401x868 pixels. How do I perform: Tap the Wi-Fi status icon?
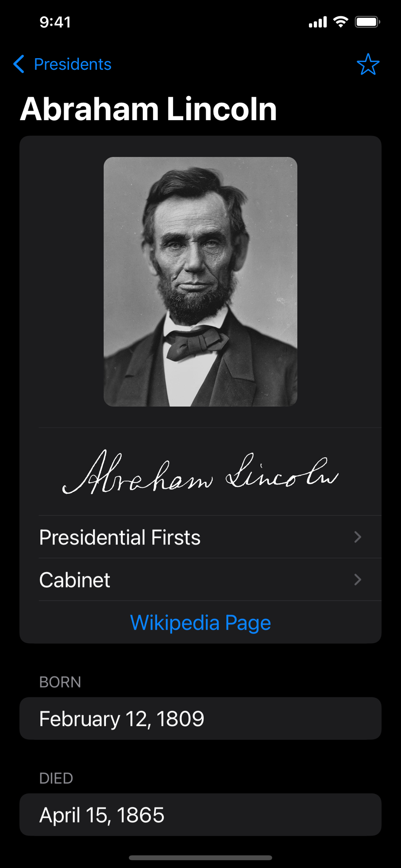click(x=341, y=22)
